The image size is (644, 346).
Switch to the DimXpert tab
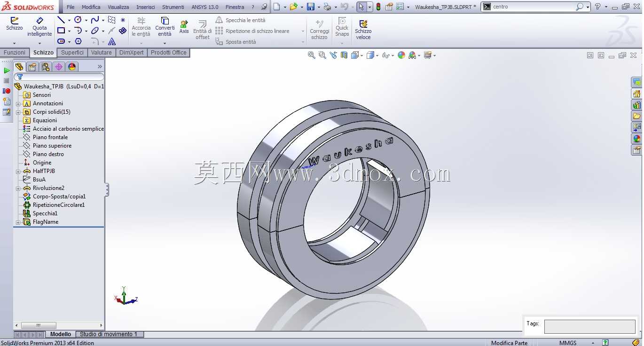pyautogui.click(x=132, y=53)
